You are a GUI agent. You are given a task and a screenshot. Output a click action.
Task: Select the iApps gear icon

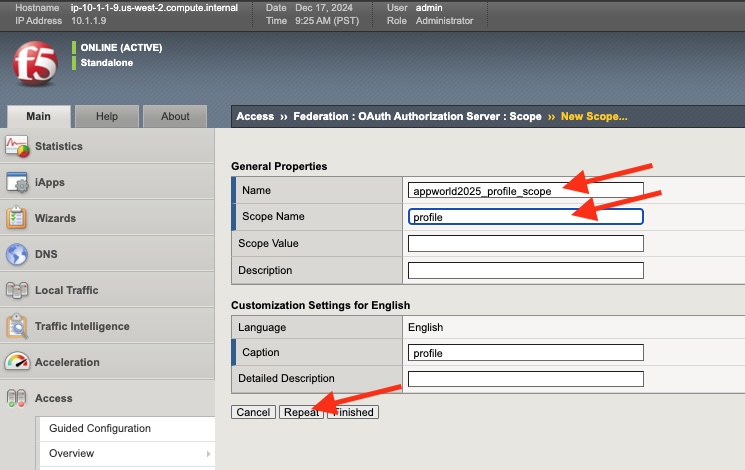coord(17,182)
